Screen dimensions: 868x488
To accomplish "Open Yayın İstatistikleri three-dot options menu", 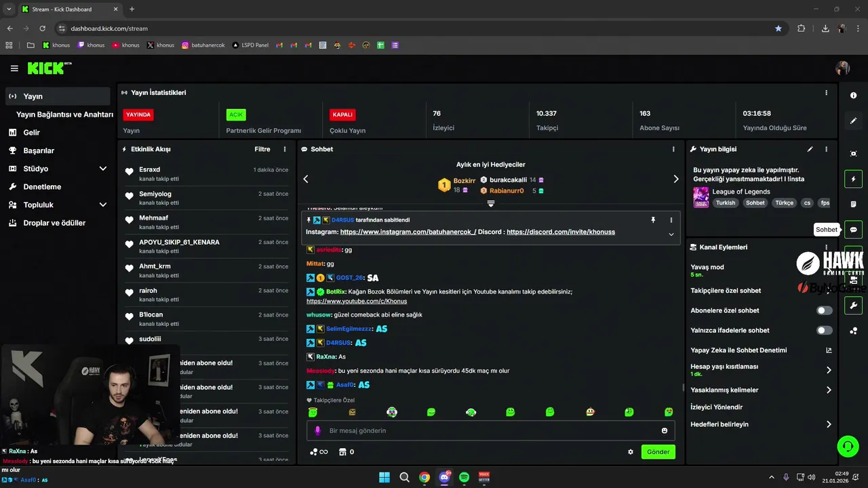I will pos(826,93).
